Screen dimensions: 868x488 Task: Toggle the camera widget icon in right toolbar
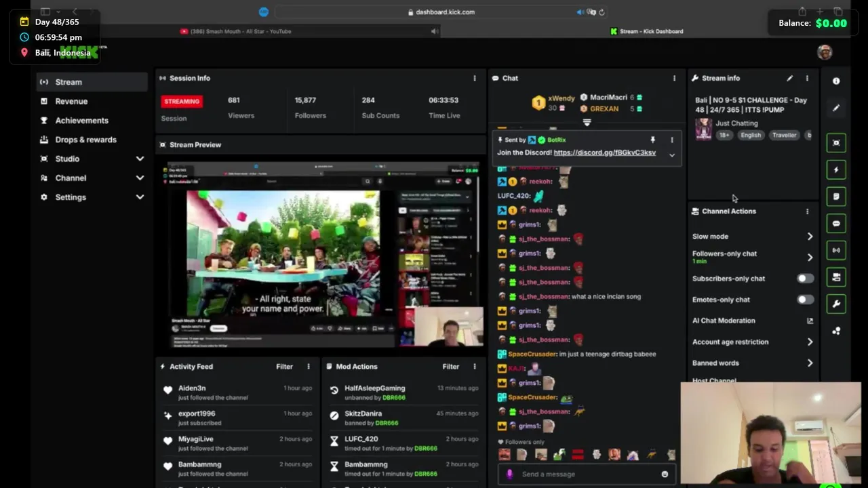(x=836, y=277)
